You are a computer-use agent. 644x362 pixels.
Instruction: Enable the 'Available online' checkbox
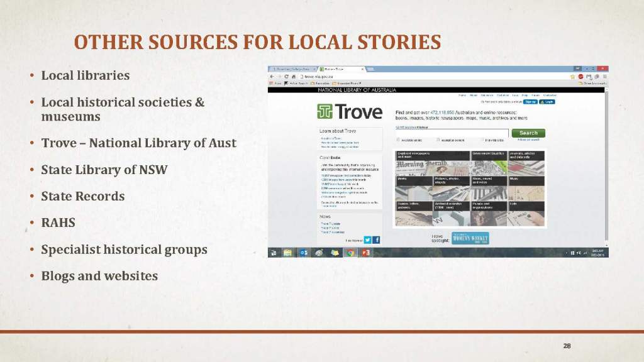(398, 140)
